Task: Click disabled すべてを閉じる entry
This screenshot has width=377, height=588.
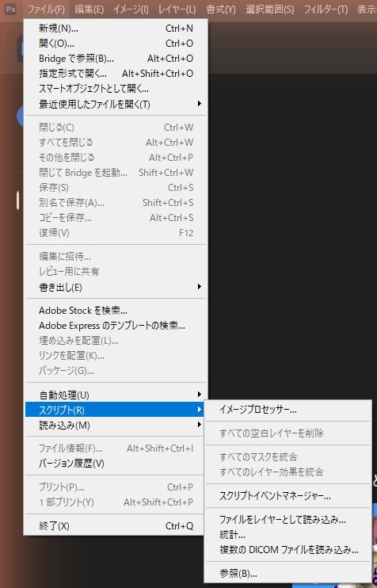Action: point(116,143)
